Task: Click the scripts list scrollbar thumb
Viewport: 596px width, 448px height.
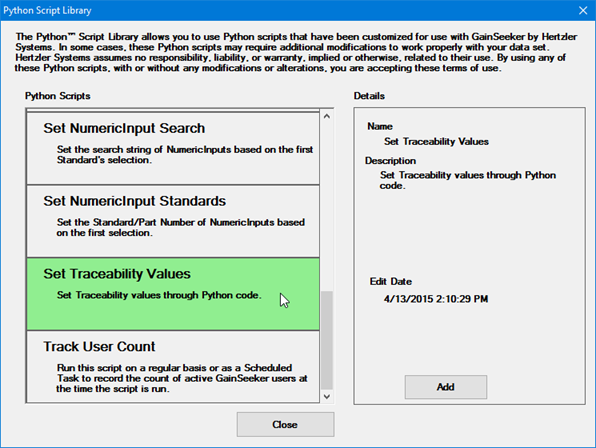Action: 327,340
